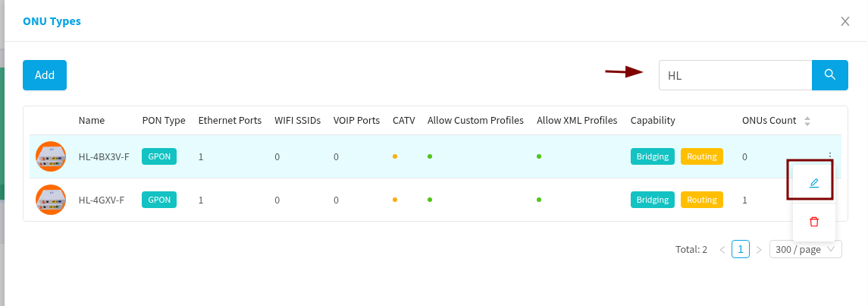Click the orange CATV dot for HL-4BX3V-F
Viewport: 868px width, 306px height.
click(x=395, y=156)
